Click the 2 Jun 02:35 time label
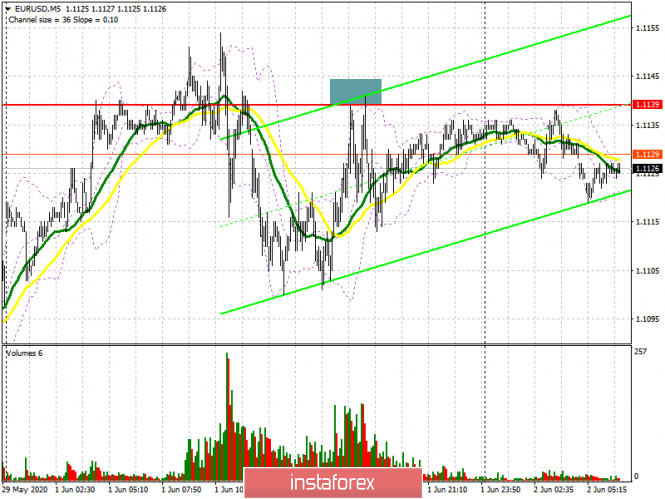 (556, 490)
